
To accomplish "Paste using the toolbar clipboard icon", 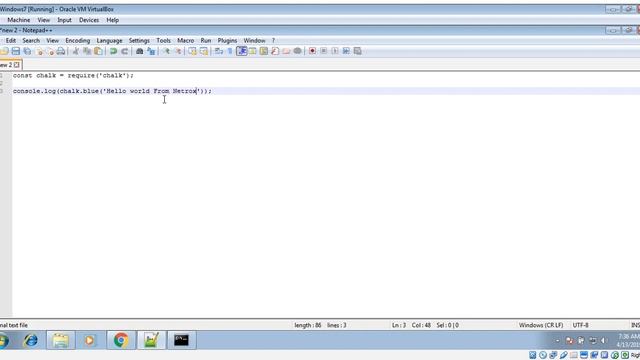I will coord(98,51).
